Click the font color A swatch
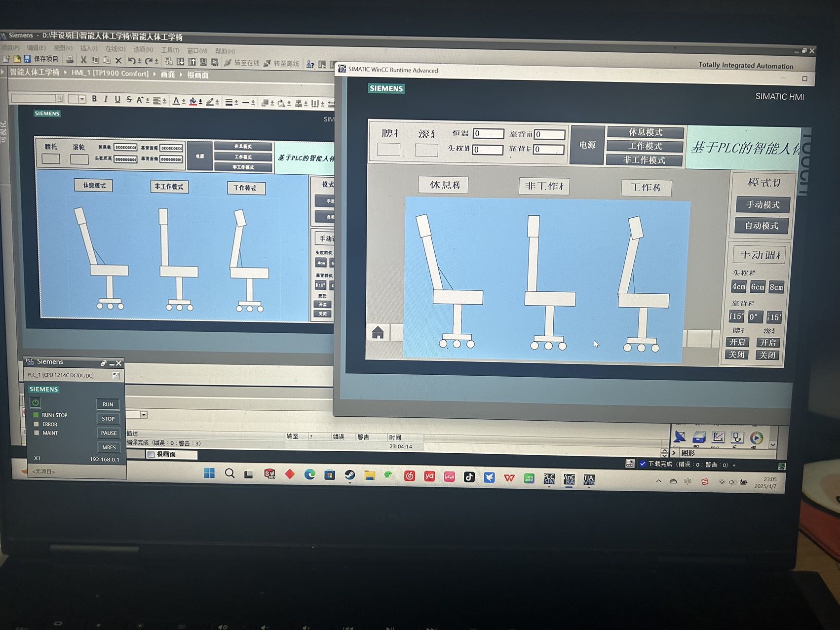840x630 pixels. (176, 101)
